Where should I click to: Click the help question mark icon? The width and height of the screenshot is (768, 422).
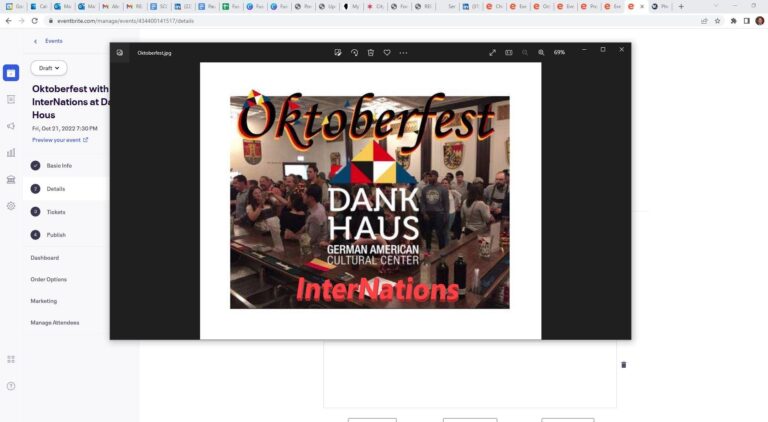(x=11, y=386)
